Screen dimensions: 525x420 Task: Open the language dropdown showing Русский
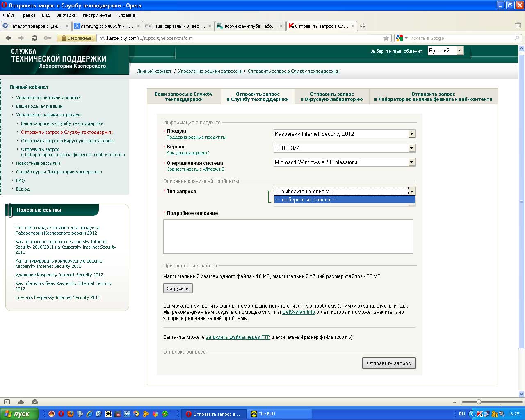click(445, 51)
